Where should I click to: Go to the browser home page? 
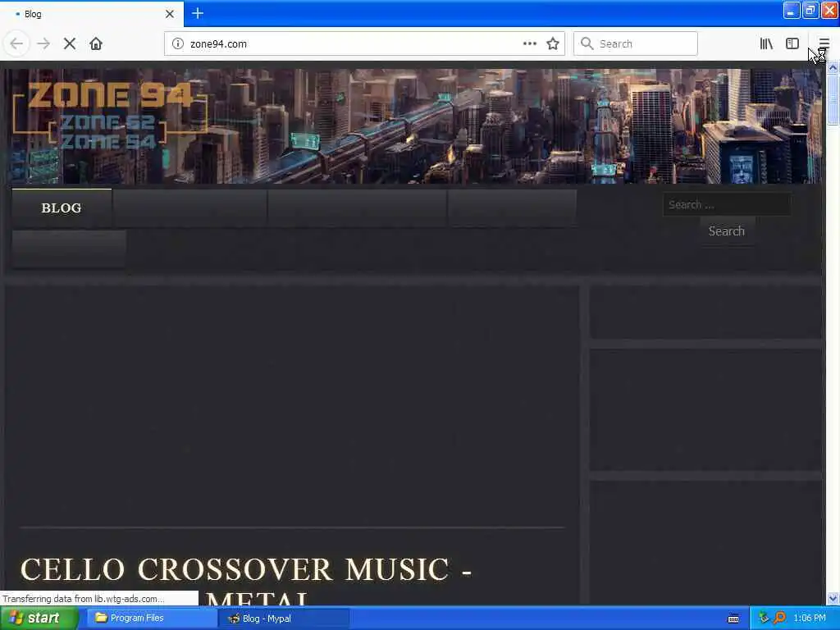96,43
